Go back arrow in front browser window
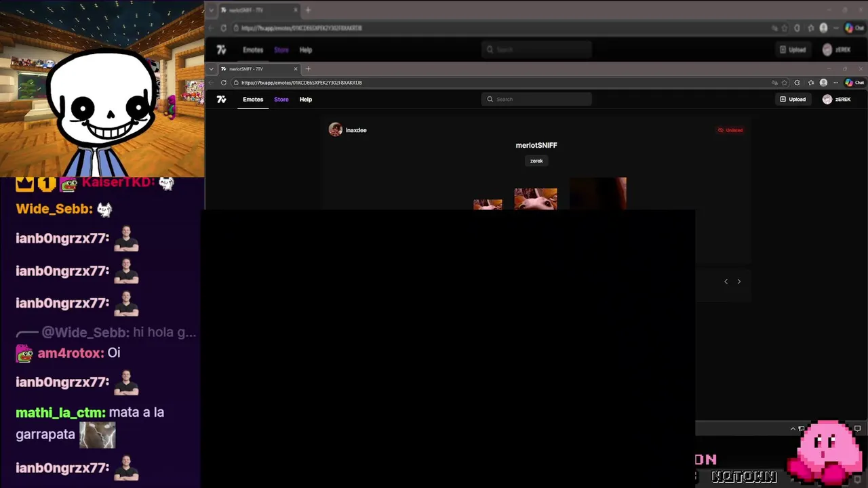The width and height of the screenshot is (868, 488). coord(211,83)
